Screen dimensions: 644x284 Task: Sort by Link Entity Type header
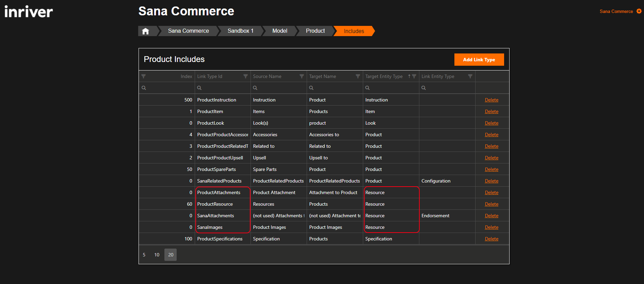[438, 76]
